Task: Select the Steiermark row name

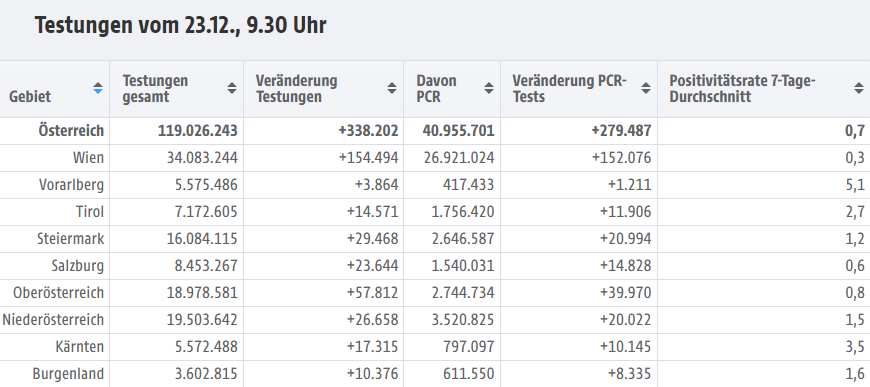Action: pyautogui.click(x=70, y=239)
